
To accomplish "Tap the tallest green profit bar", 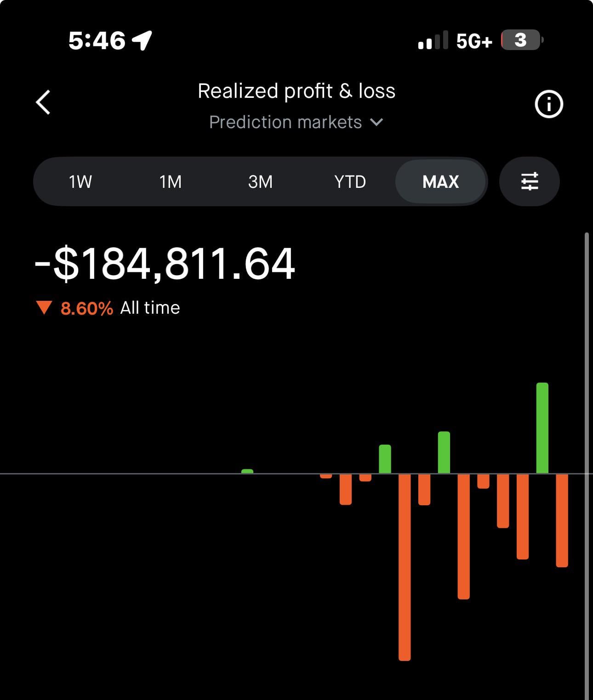I will click(542, 427).
